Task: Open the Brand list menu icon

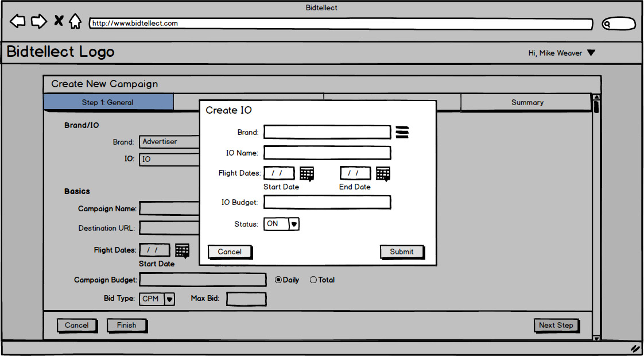Action: pos(402,132)
